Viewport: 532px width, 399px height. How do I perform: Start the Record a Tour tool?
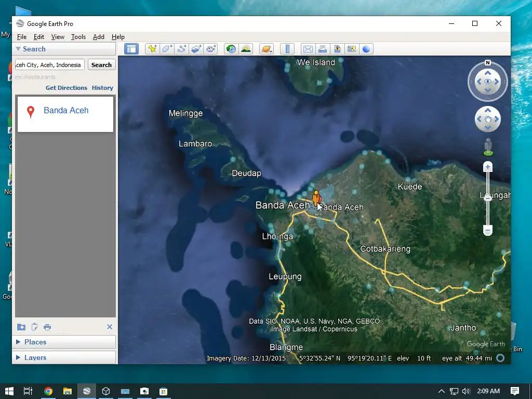coord(211,49)
